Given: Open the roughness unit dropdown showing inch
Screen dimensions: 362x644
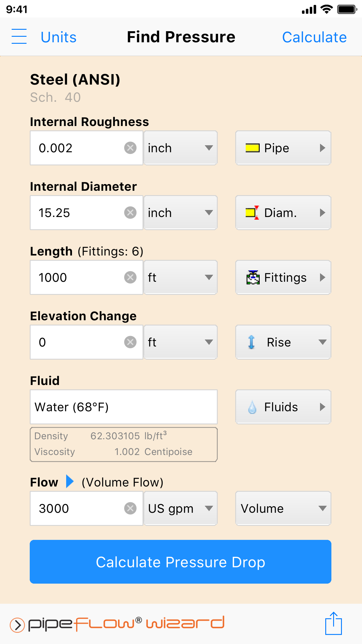Looking at the screenshot, I should click(x=180, y=148).
